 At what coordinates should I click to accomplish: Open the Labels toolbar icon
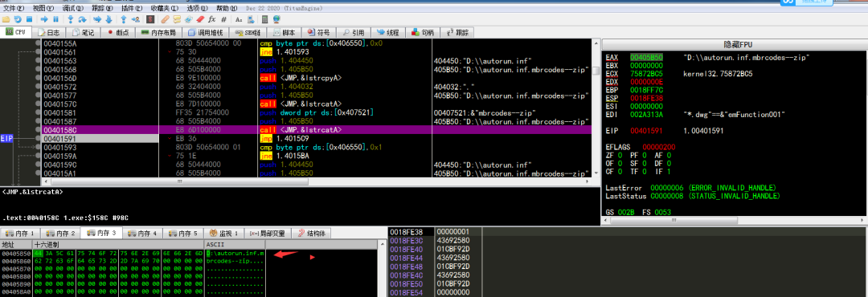188,19
